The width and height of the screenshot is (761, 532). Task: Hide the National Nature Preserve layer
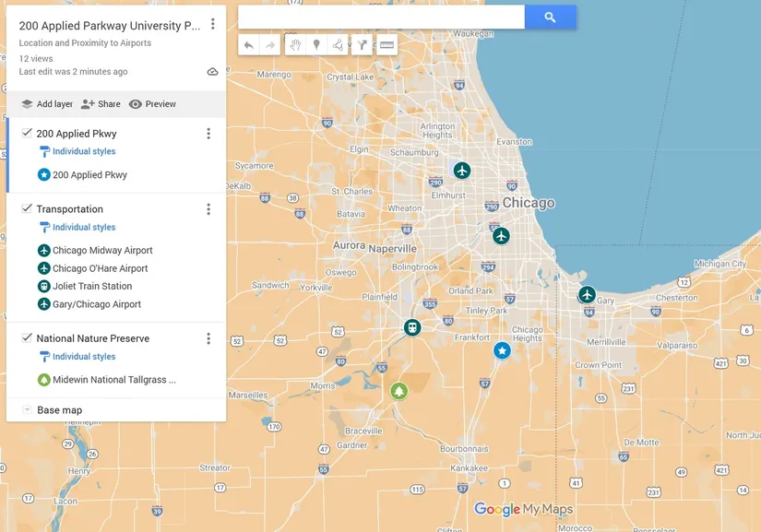coord(27,337)
